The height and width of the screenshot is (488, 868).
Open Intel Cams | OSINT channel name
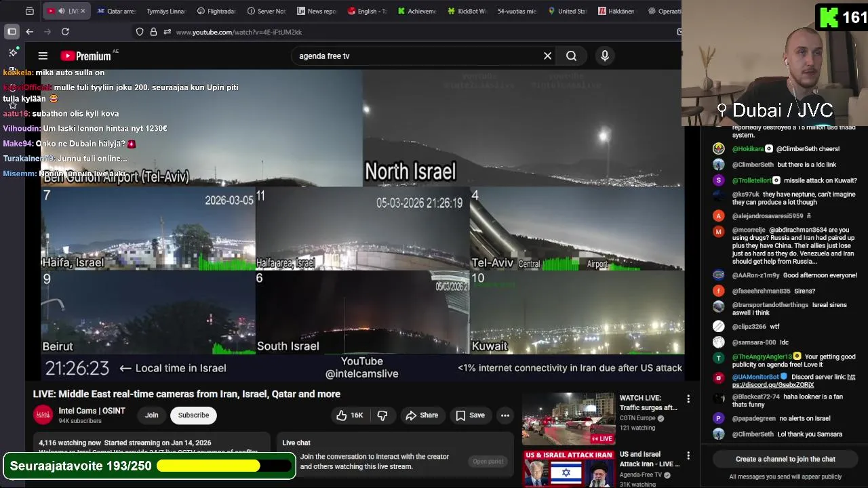(x=92, y=411)
